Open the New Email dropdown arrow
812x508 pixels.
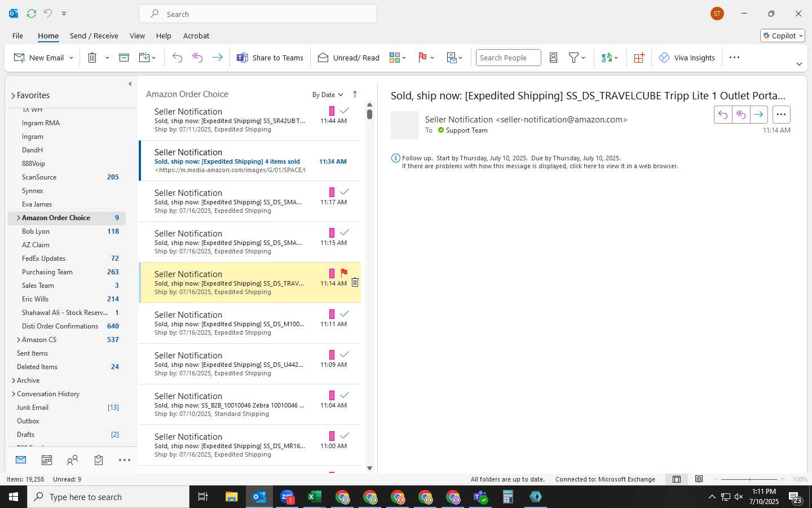(71, 58)
